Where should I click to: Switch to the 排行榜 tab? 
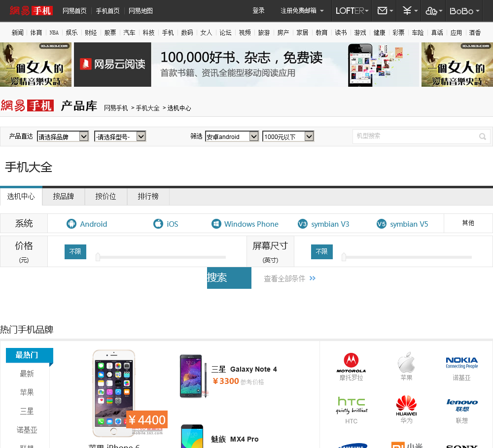pos(148,197)
